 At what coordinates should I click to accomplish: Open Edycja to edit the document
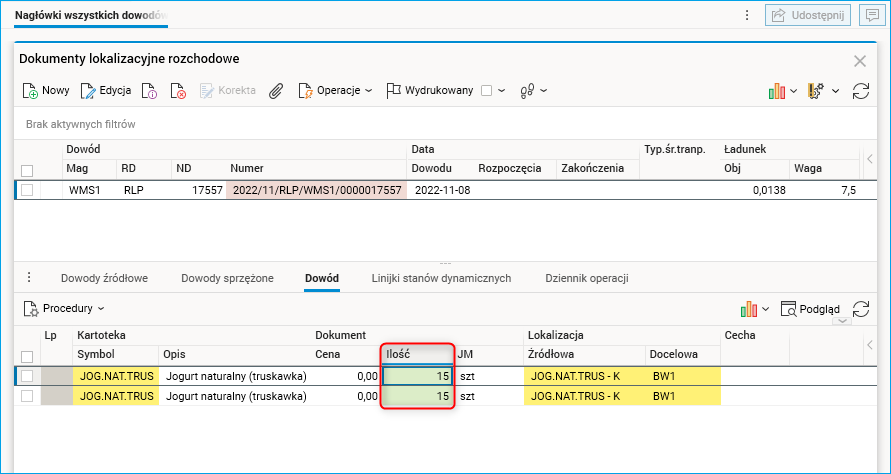(106, 90)
